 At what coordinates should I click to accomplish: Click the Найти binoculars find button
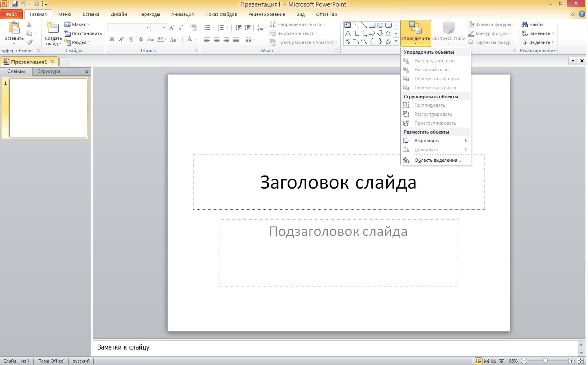tap(532, 24)
